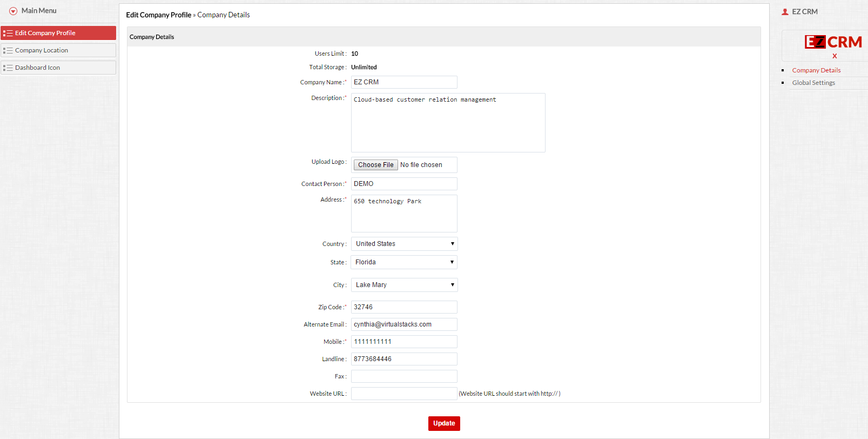Go to Company Details link in right sidebar
This screenshot has width=868, height=439.
(x=816, y=70)
